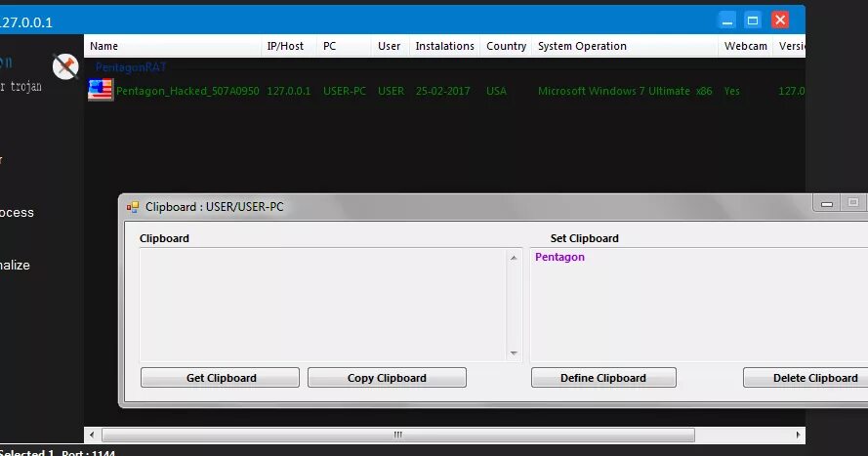Click Microsoft Windows 7 Ultimate x86 cell
868x456 pixels.
[625, 91]
